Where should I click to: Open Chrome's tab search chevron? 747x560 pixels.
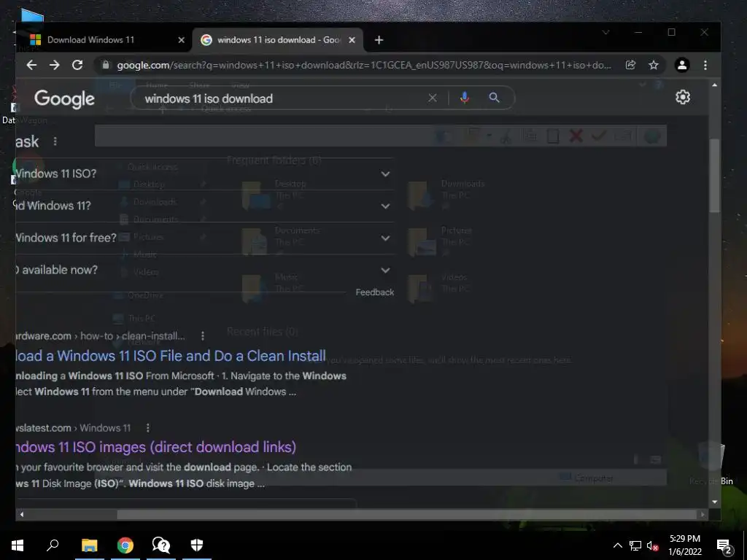click(605, 32)
